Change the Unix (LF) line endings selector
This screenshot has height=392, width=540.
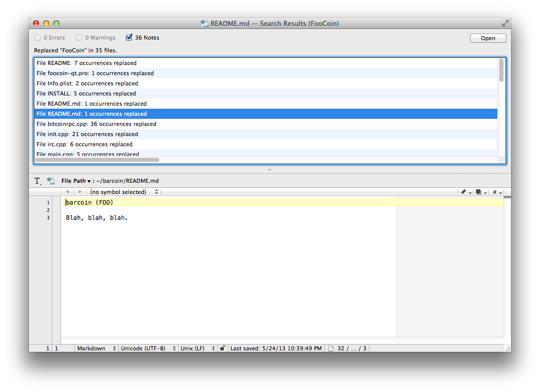(x=197, y=348)
